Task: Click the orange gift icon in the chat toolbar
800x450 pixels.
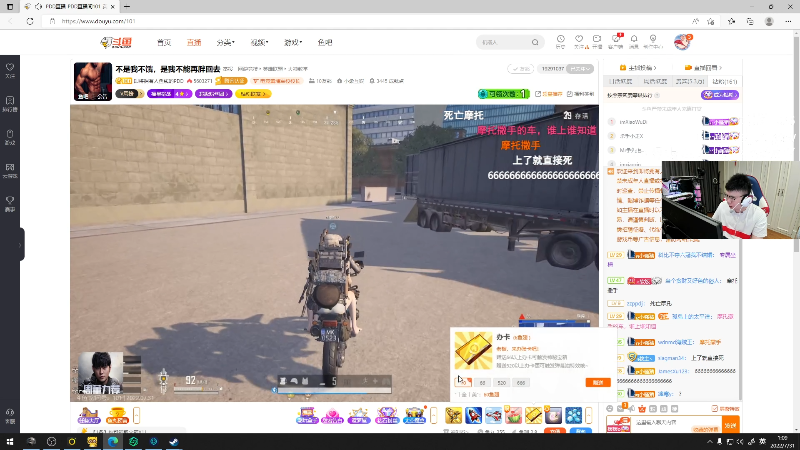Action: point(642,409)
